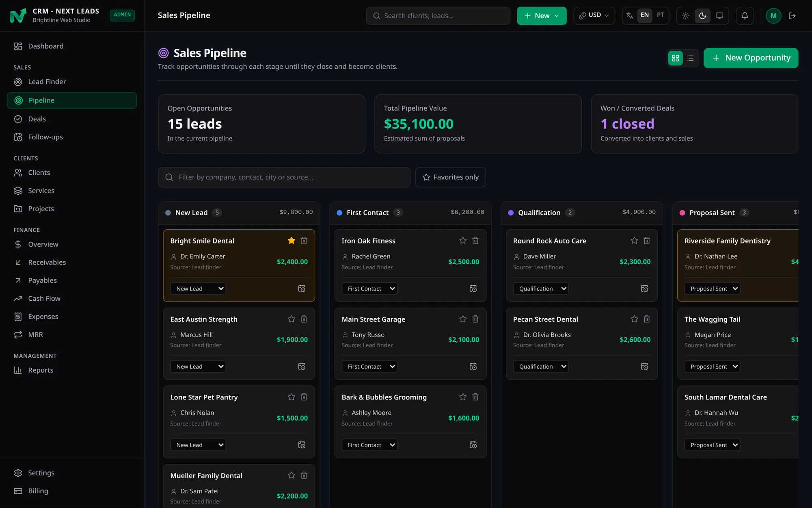This screenshot has height=508, width=812.
Task: Toggle Favorites only filter
Action: point(450,177)
